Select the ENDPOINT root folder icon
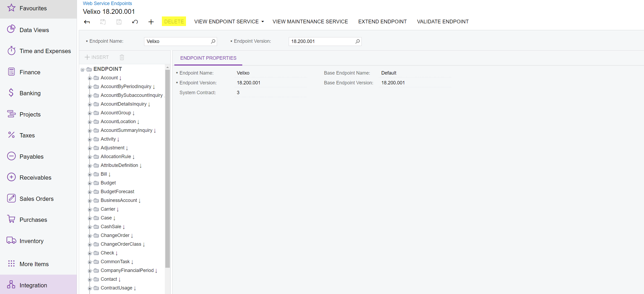Screen dimensions: 644x294 [89, 69]
